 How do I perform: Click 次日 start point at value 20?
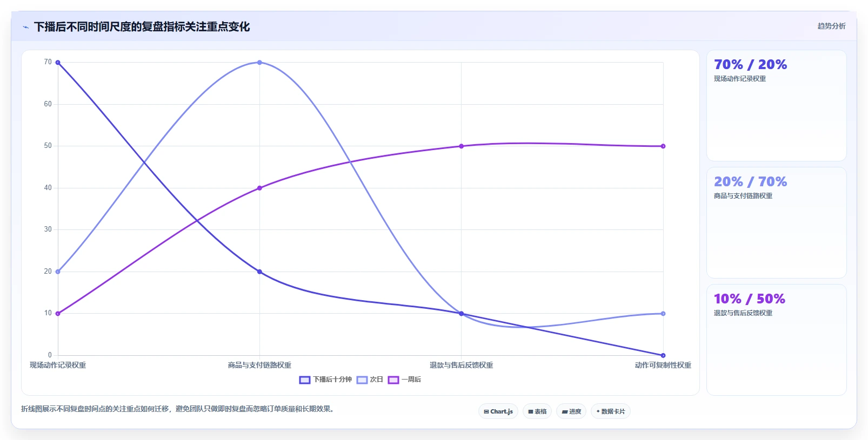click(58, 272)
